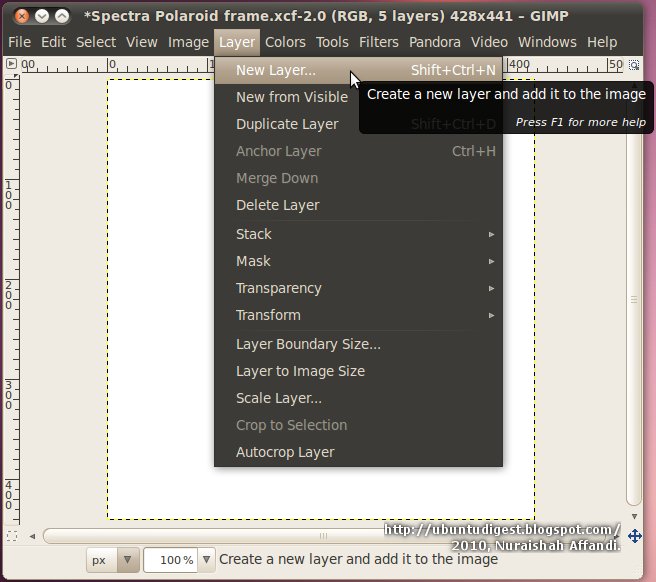
Task: Choose New Layer... from Layer menu
Action: point(358,70)
